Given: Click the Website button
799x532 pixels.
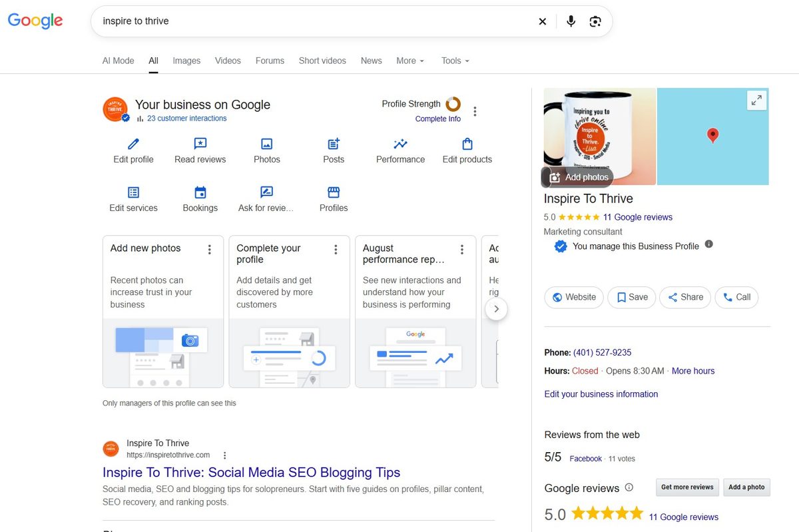Looking at the screenshot, I should pyautogui.click(x=574, y=297).
